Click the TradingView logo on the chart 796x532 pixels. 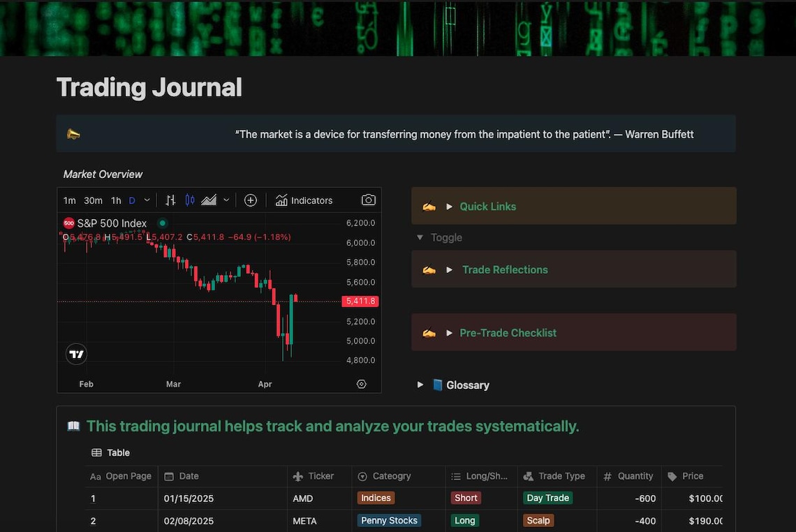click(x=76, y=354)
